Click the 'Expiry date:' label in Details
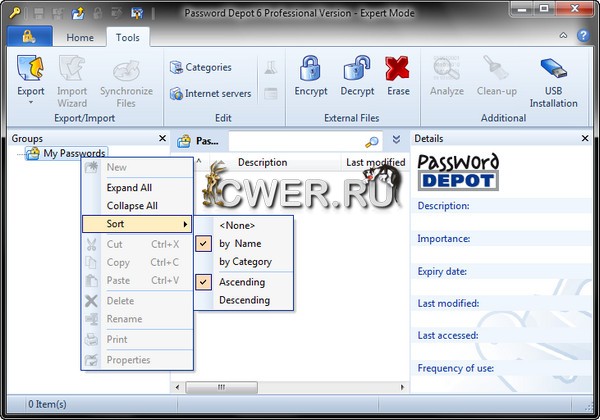This screenshot has height=420, width=600. click(442, 272)
